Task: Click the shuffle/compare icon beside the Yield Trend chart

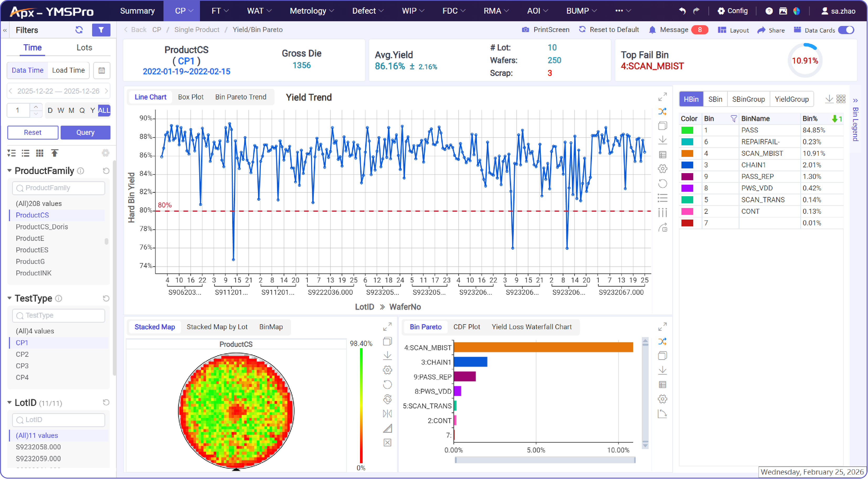Action: (663, 111)
